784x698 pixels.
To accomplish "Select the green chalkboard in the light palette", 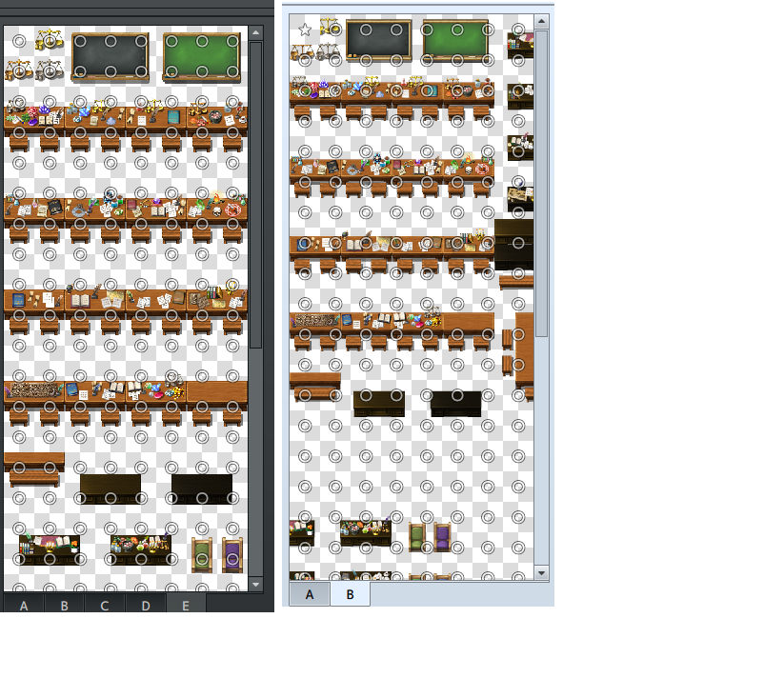I will click(455, 41).
